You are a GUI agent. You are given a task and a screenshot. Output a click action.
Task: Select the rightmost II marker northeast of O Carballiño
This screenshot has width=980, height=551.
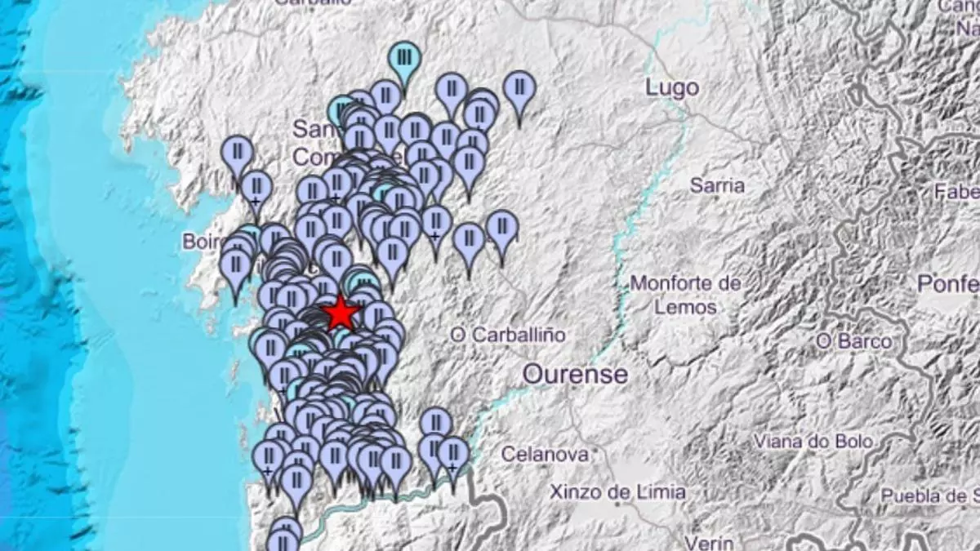pos(501,229)
